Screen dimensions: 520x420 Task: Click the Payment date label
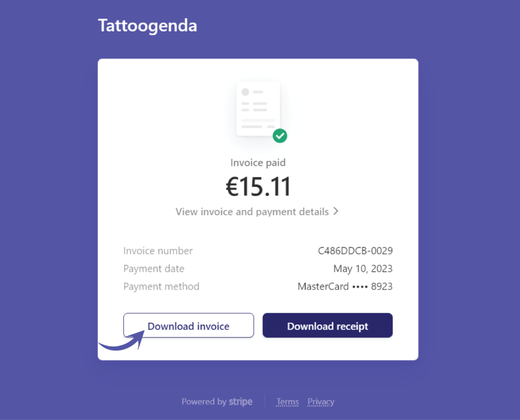click(153, 269)
